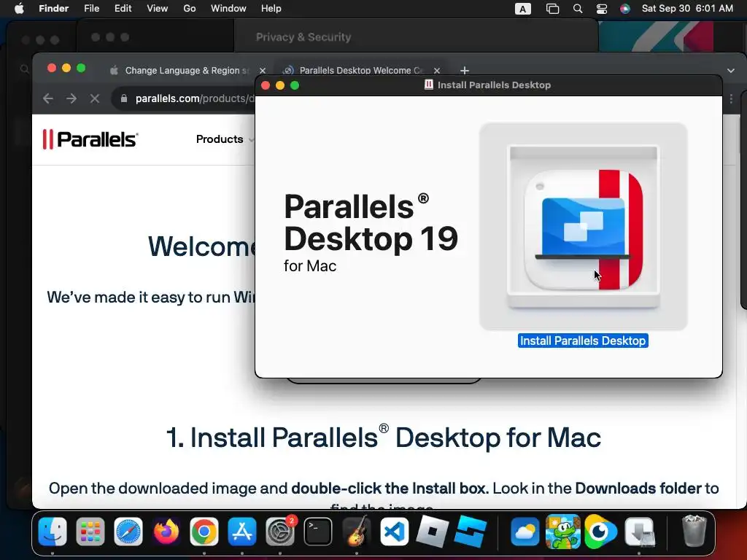Select the highlighted Install Parallels Desktop label
The width and height of the screenshot is (747, 560).
(x=583, y=341)
